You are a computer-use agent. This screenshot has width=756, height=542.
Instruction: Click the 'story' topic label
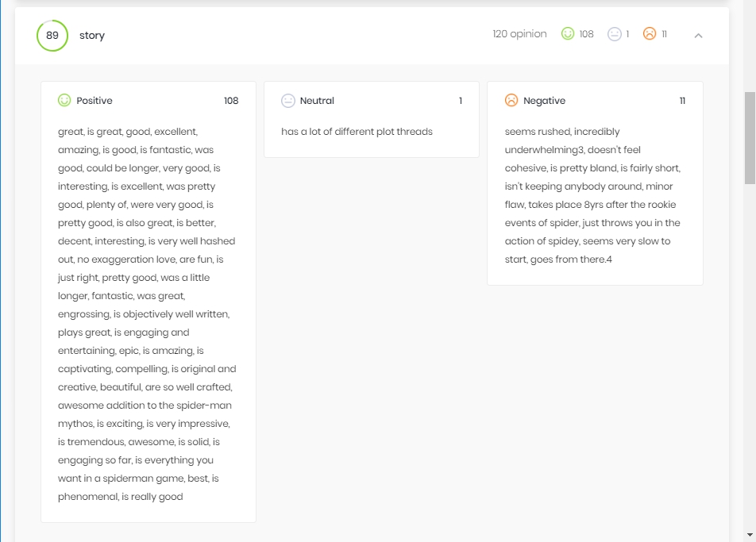click(x=92, y=36)
